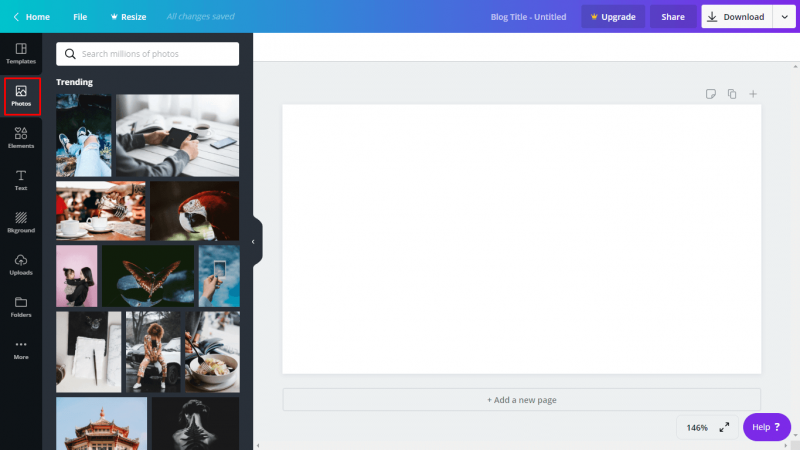The image size is (800, 450).
Task: Open the Elements panel
Action: click(21, 138)
